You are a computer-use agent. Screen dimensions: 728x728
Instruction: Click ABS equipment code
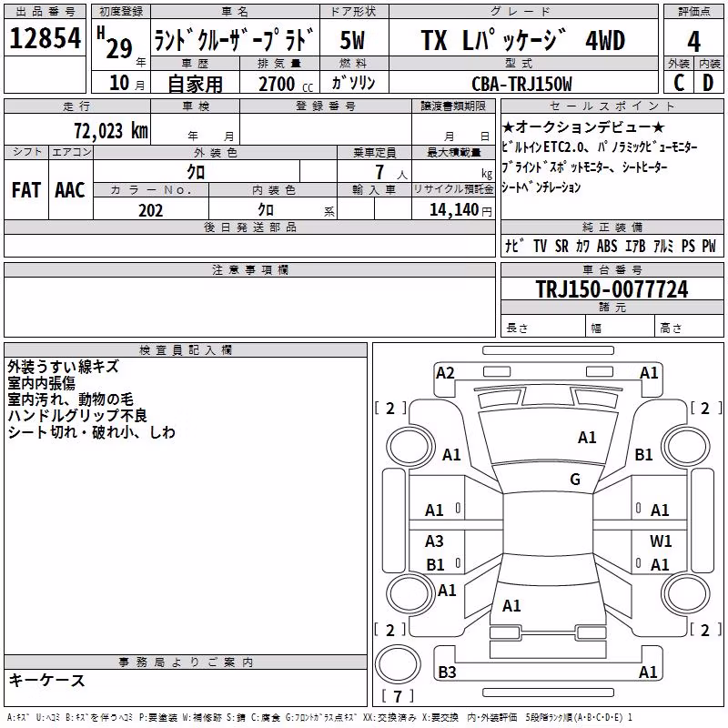pos(607,246)
